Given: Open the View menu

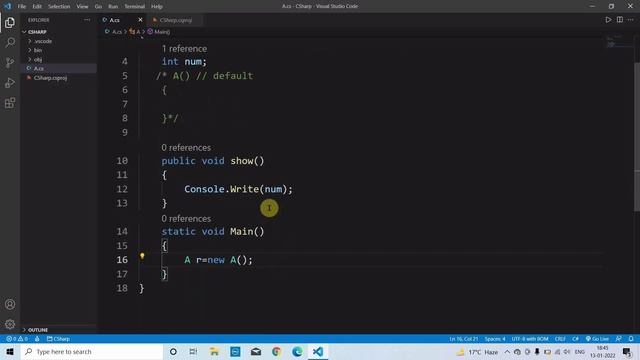Looking at the screenshot, I should (82, 6).
